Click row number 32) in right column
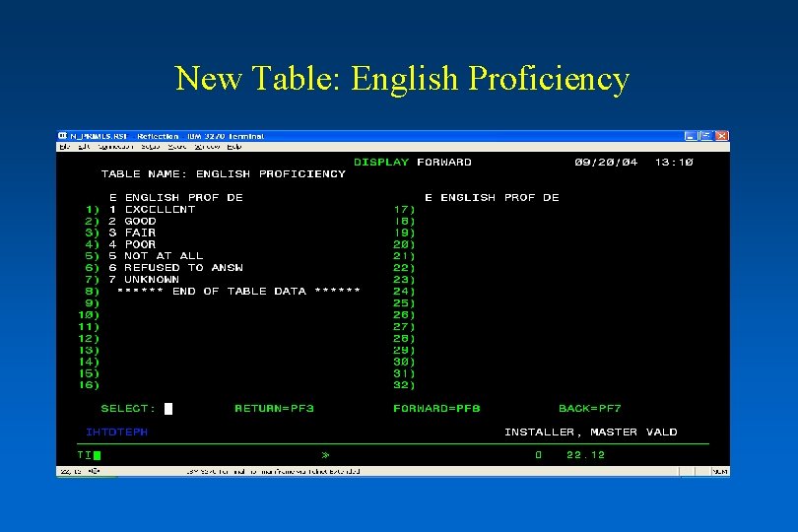The height and width of the screenshot is (532, 798). (x=404, y=385)
